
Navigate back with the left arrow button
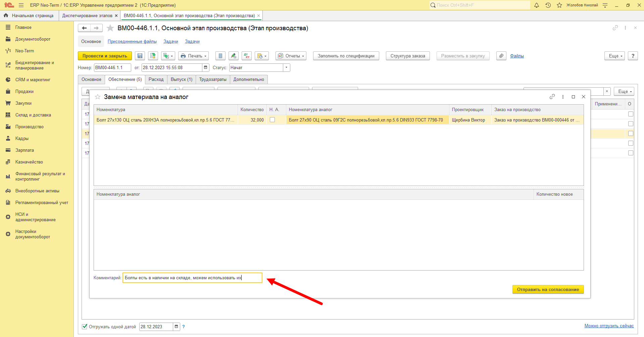pos(84,28)
